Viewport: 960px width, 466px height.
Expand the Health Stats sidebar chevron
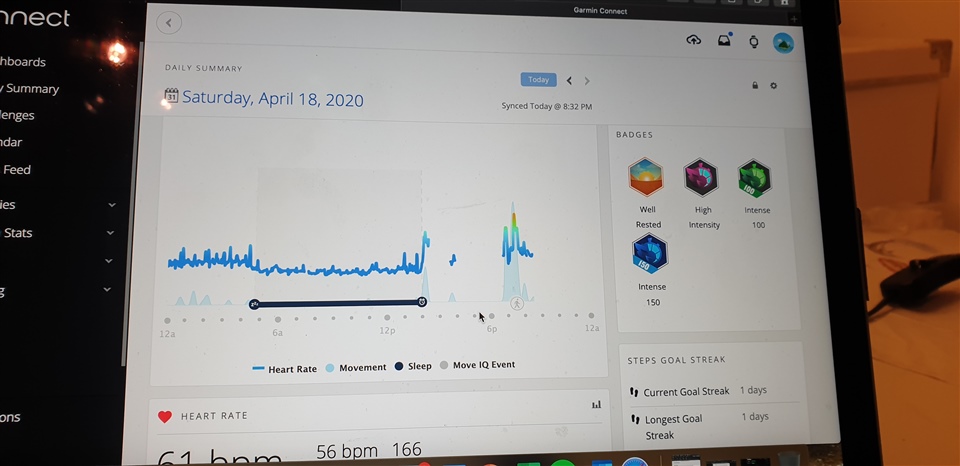click(110, 233)
